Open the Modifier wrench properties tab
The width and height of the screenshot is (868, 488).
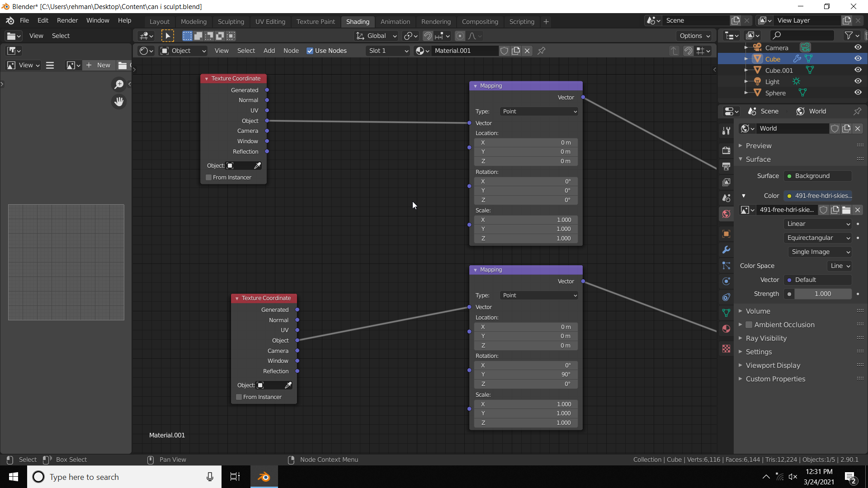pyautogui.click(x=726, y=249)
